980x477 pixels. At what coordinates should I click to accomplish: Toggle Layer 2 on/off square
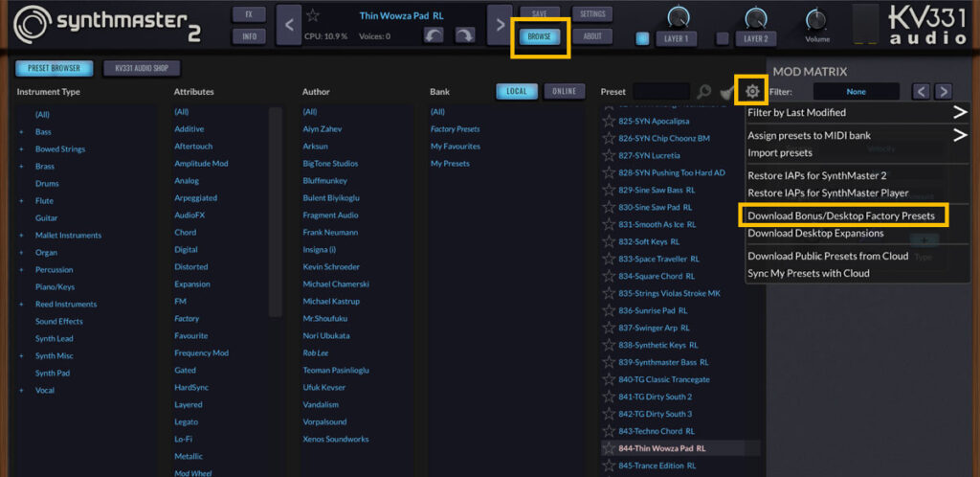click(x=723, y=38)
